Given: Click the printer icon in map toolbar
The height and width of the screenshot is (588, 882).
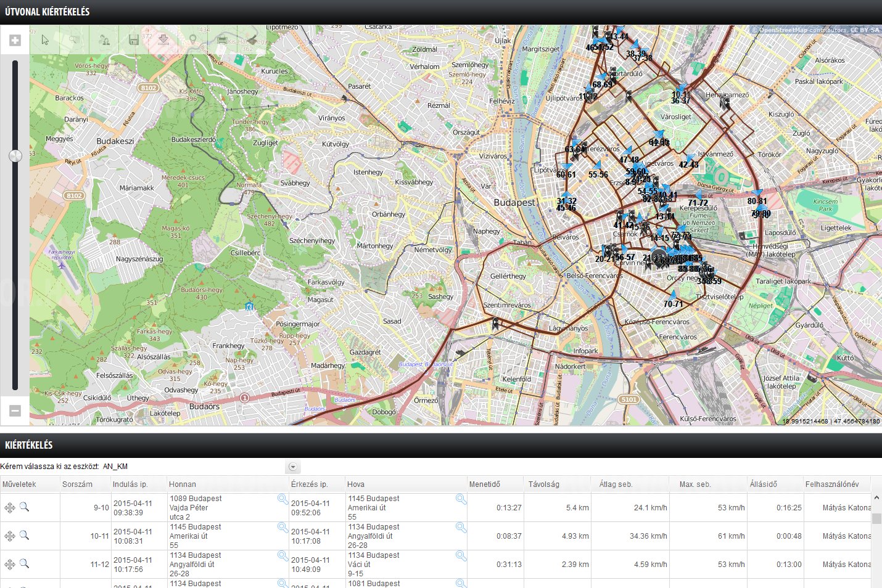Looking at the screenshot, I should point(222,40).
